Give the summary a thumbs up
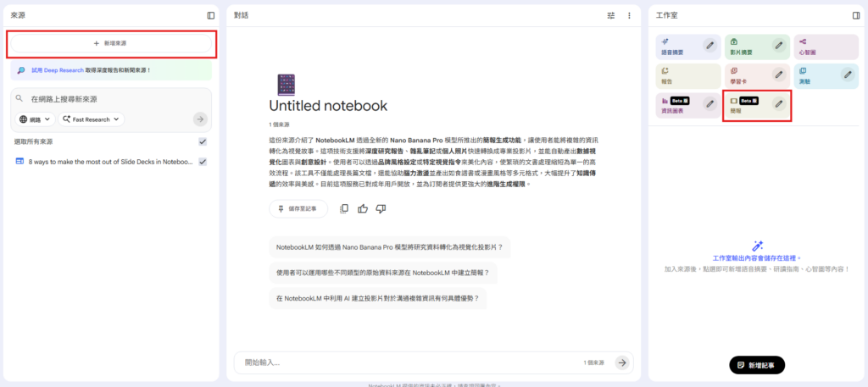The height and width of the screenshot is (387, 868). coord(363,208)
